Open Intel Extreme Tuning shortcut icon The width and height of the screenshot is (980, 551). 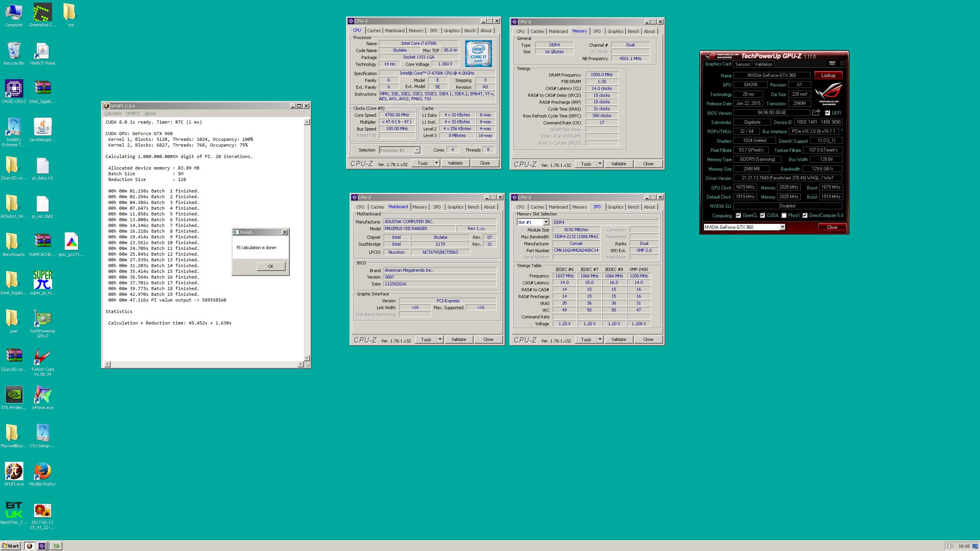click(x=14, y=132)
